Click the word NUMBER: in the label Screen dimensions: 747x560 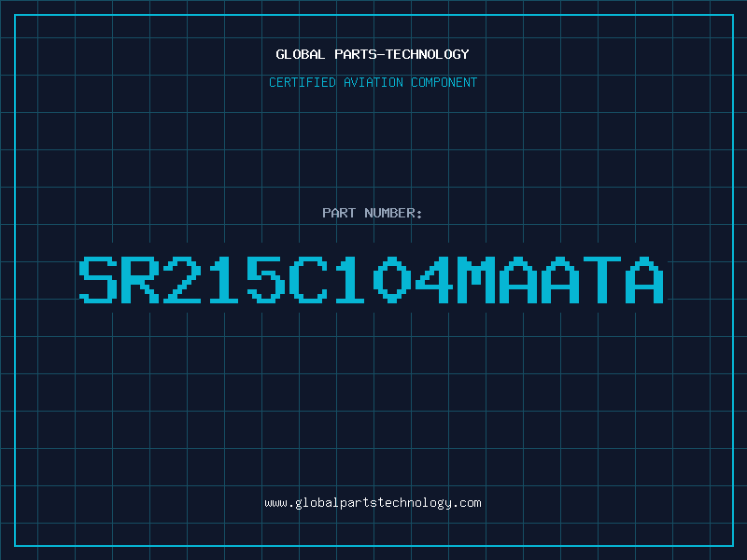(393, 213)
